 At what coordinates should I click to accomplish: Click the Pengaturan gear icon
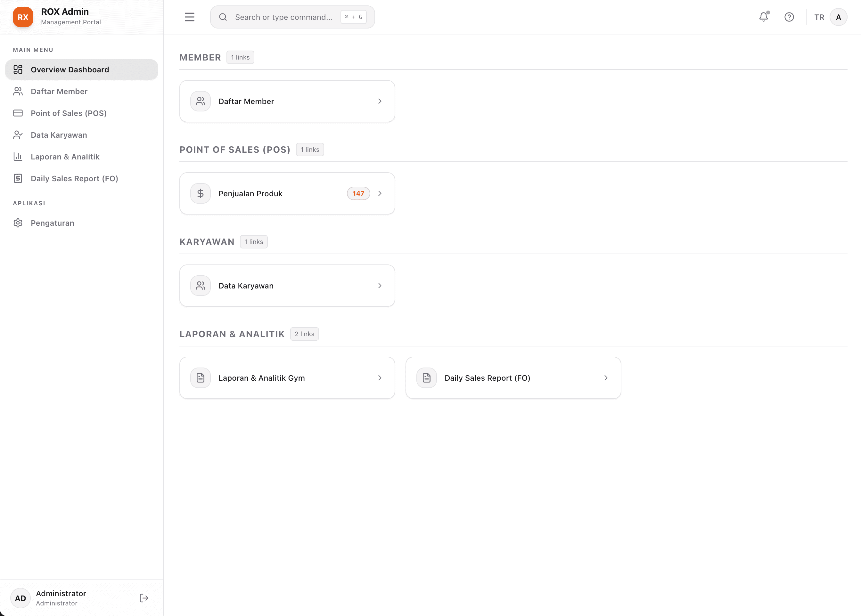(18, 223)
